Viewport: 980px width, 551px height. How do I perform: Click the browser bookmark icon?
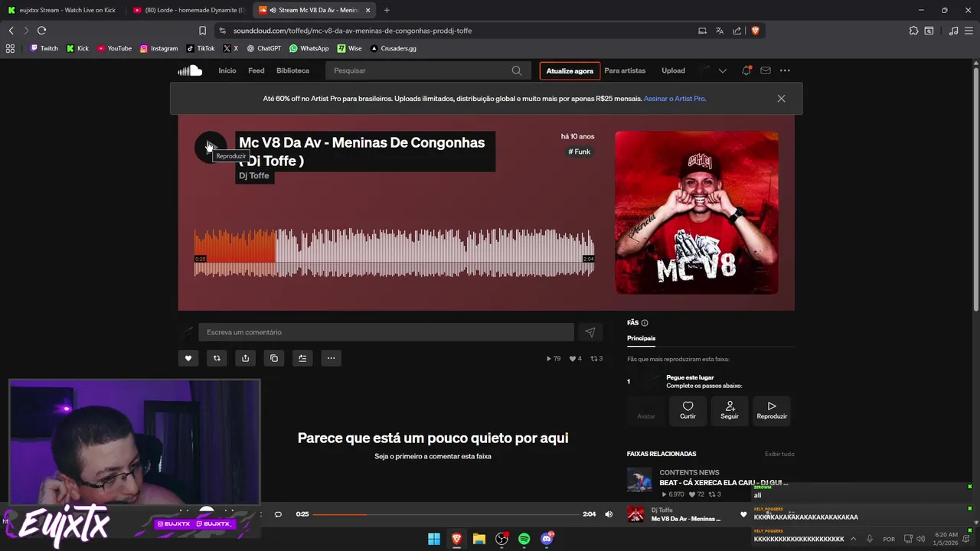pyautogui.click(x=202, y=31)
